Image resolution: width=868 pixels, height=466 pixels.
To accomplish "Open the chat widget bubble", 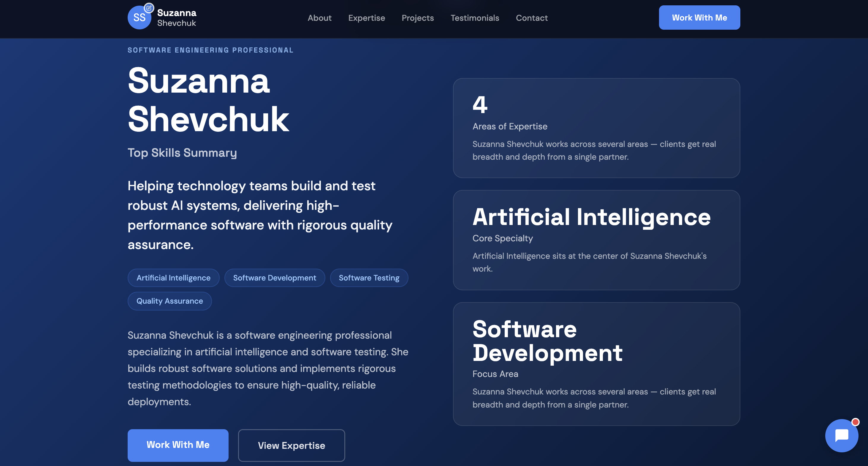I will tap(841, 435).
